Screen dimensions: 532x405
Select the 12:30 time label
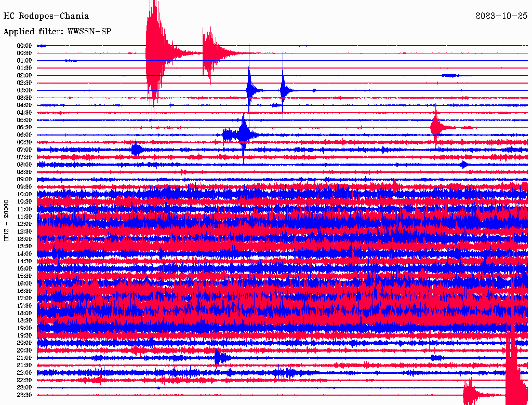[24, 232]
